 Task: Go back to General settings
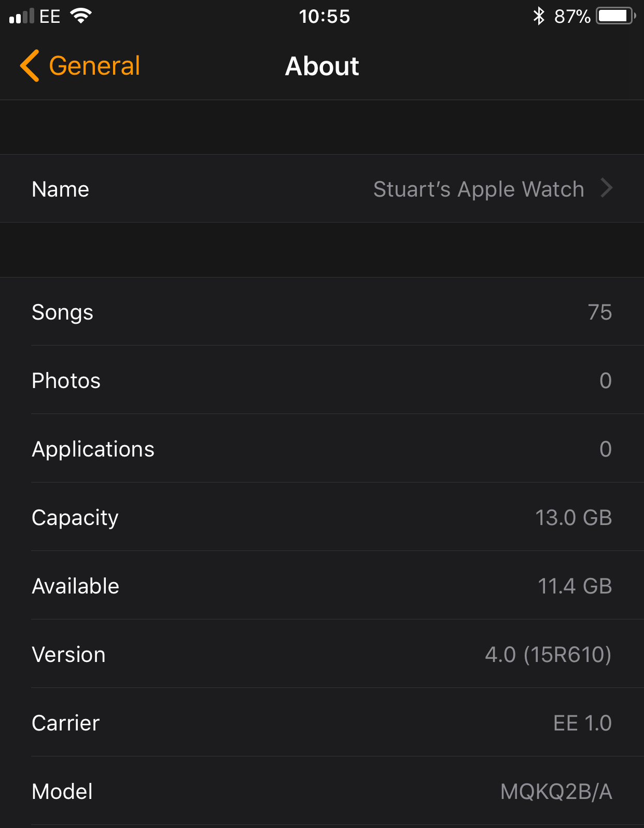coord(80,66)
